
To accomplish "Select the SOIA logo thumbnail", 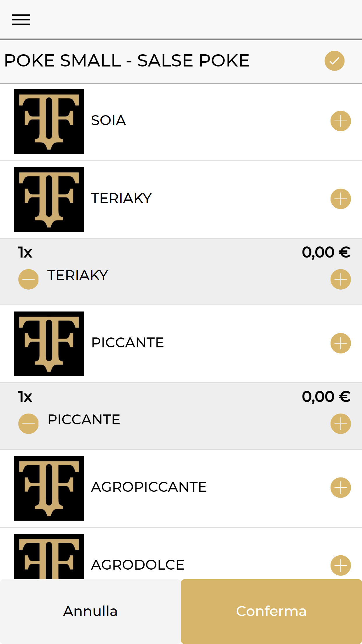I will 49,122.
